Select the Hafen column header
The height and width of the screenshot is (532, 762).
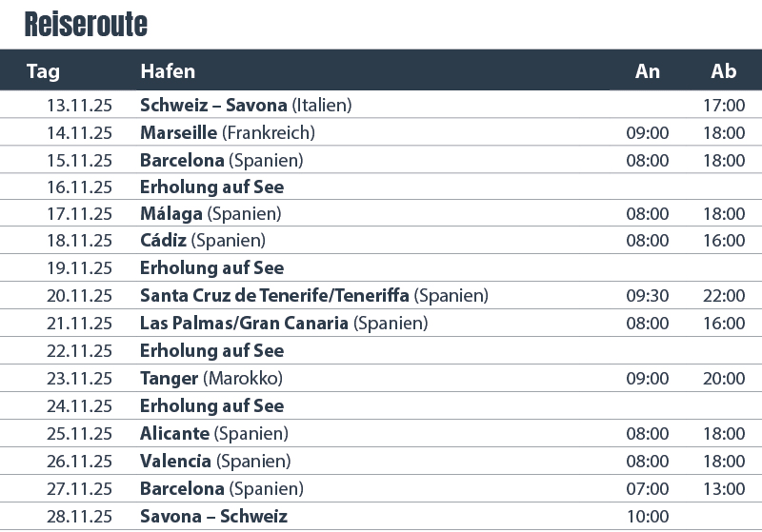coord(168,71)
